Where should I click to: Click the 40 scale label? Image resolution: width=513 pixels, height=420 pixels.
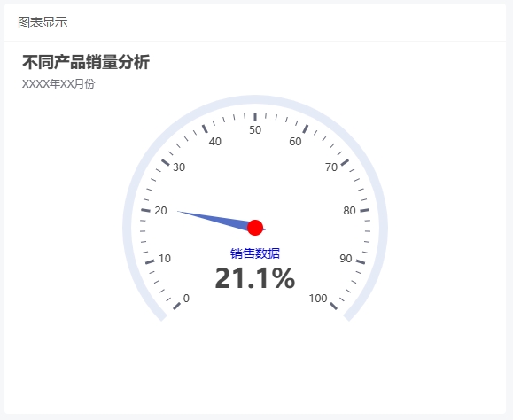[215, 142]
